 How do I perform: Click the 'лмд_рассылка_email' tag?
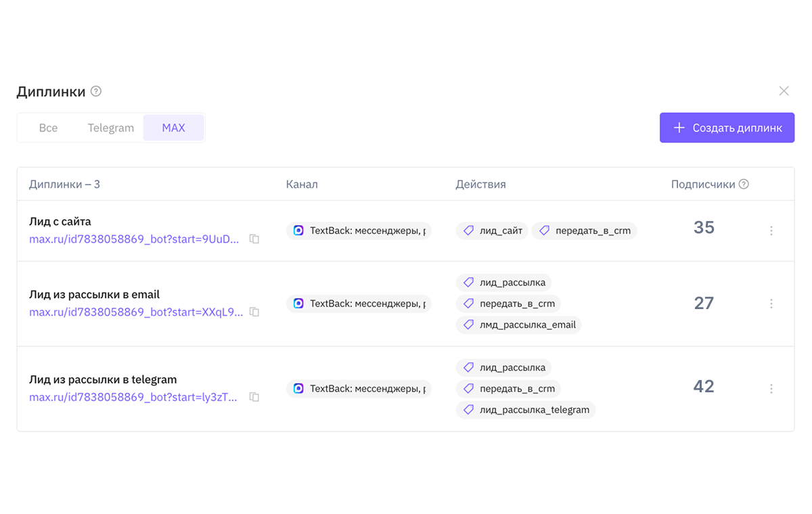519,325
